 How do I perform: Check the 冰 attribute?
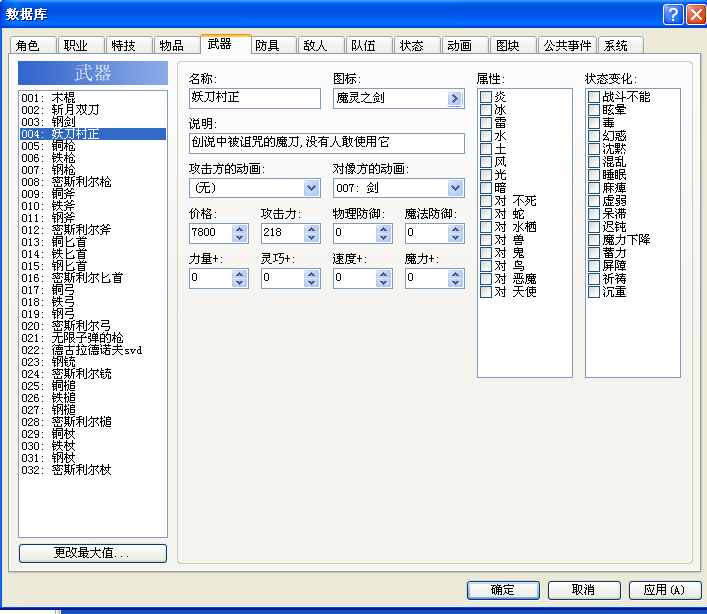tap(486, 110)
